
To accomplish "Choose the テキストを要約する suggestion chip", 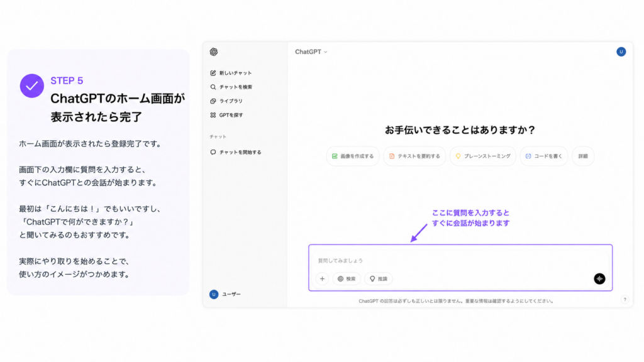I will (414, 156).
